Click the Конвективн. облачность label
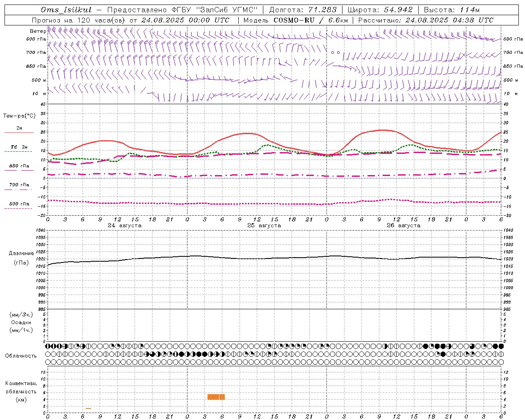Viewport: 525px width, 420px height. pyautogui.click(x=21, y=388)
